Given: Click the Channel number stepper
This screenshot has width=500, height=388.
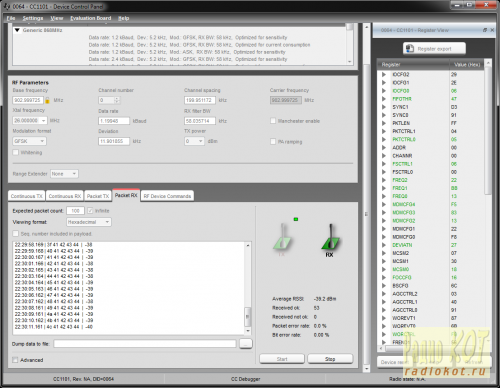Looking at the screenshot, I should (x=116, y=100).
